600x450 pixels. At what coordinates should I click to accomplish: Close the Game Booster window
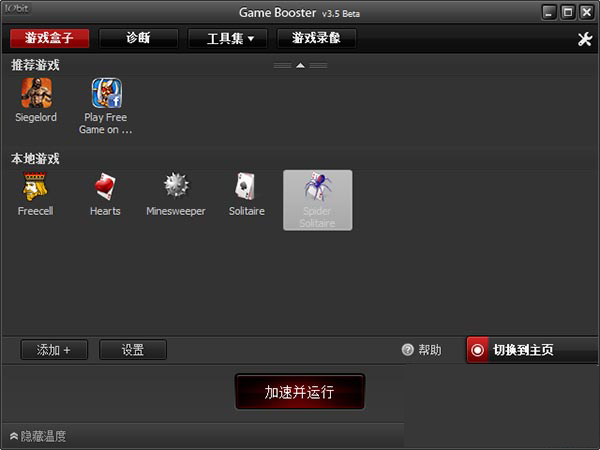point(587,13)
